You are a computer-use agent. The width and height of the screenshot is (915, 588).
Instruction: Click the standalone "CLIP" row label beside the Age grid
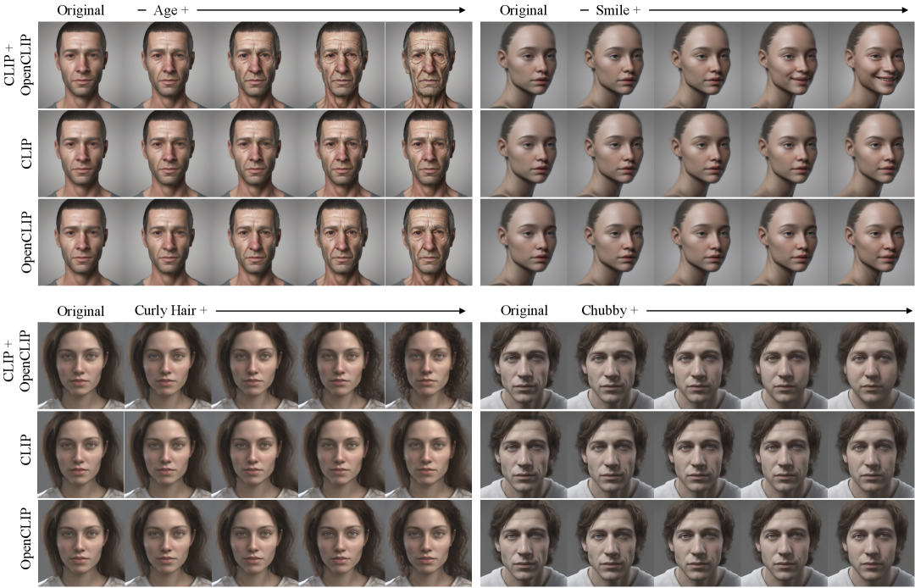[27, 153]
